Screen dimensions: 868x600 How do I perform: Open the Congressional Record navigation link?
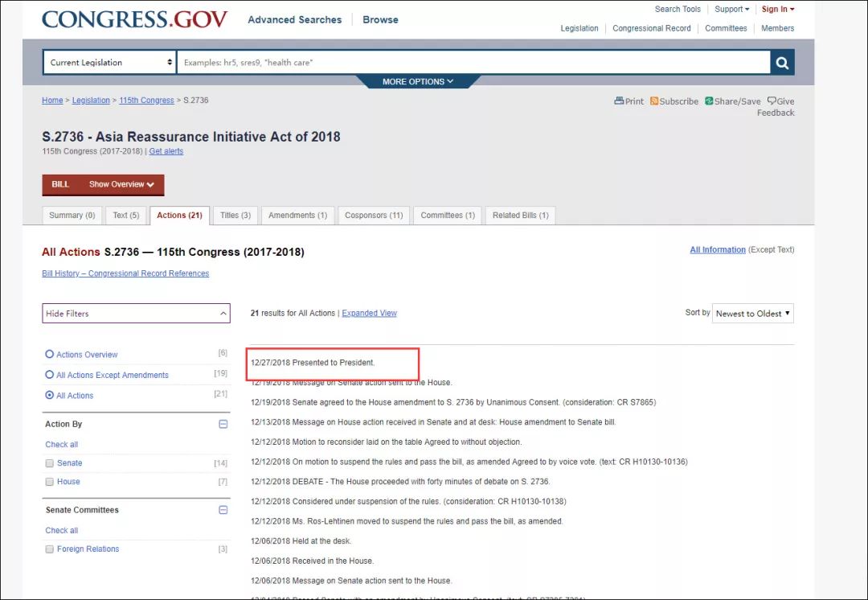[652, 28]
